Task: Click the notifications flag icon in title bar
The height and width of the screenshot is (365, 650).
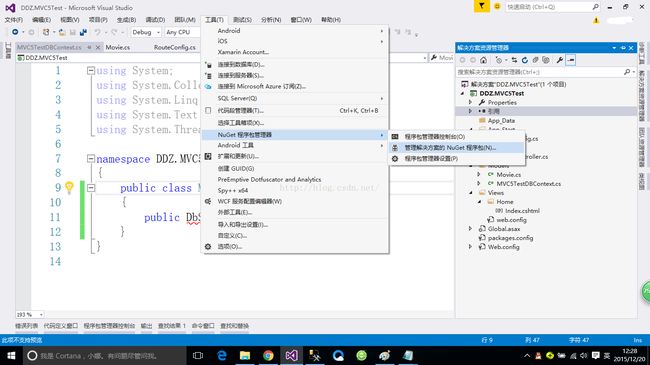Action: (481, 6)
